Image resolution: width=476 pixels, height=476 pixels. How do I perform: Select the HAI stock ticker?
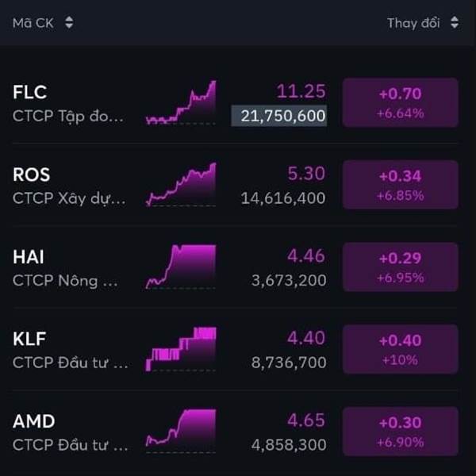30,257
